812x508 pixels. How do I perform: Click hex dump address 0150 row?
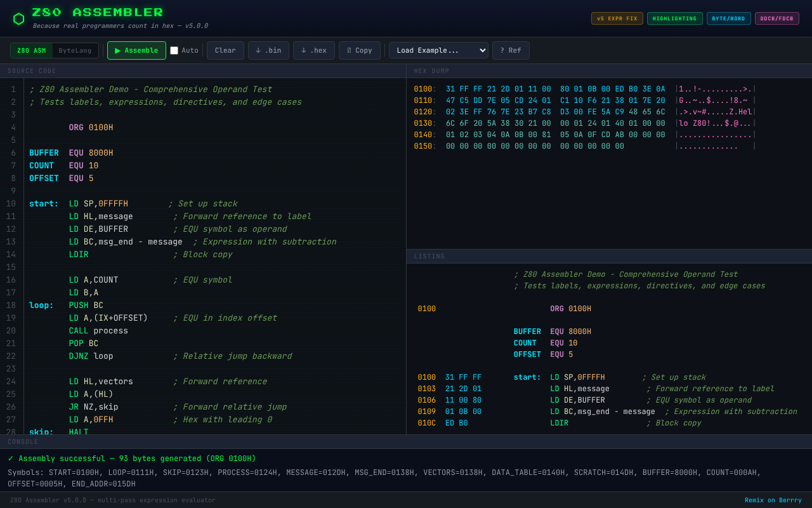585,147
